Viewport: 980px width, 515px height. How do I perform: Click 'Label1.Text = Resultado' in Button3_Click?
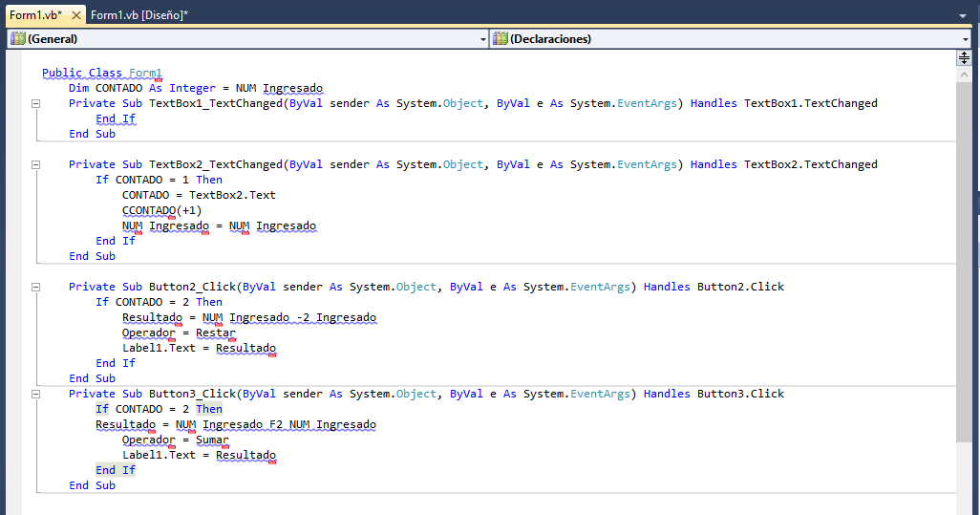[x=199, y=455]
